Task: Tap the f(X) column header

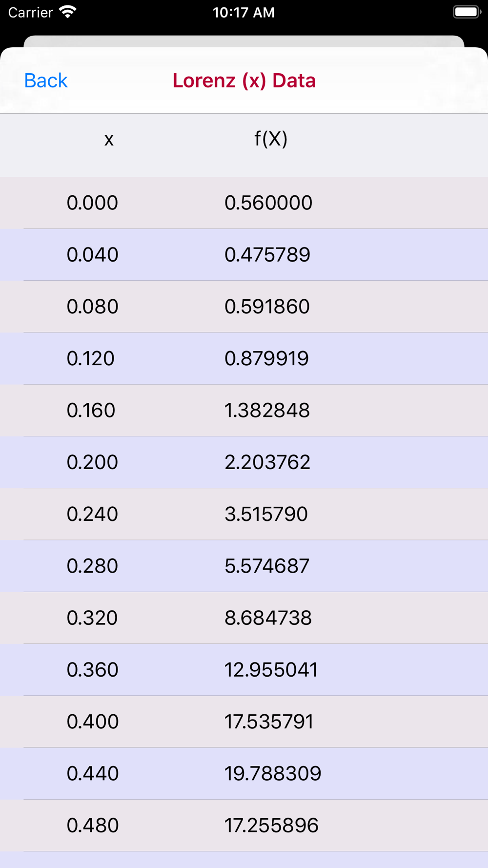Action: pyautogui.click(x=271, y=139)
